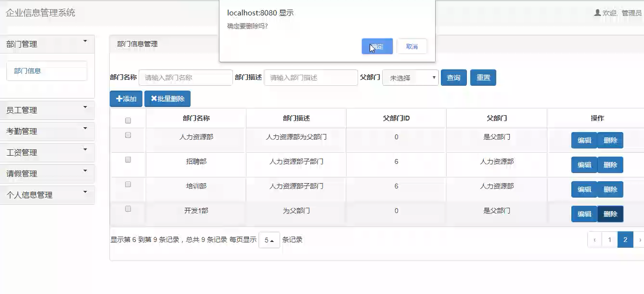
Task: Open the 部门信息 sidebar link
Action: [47, 71]
